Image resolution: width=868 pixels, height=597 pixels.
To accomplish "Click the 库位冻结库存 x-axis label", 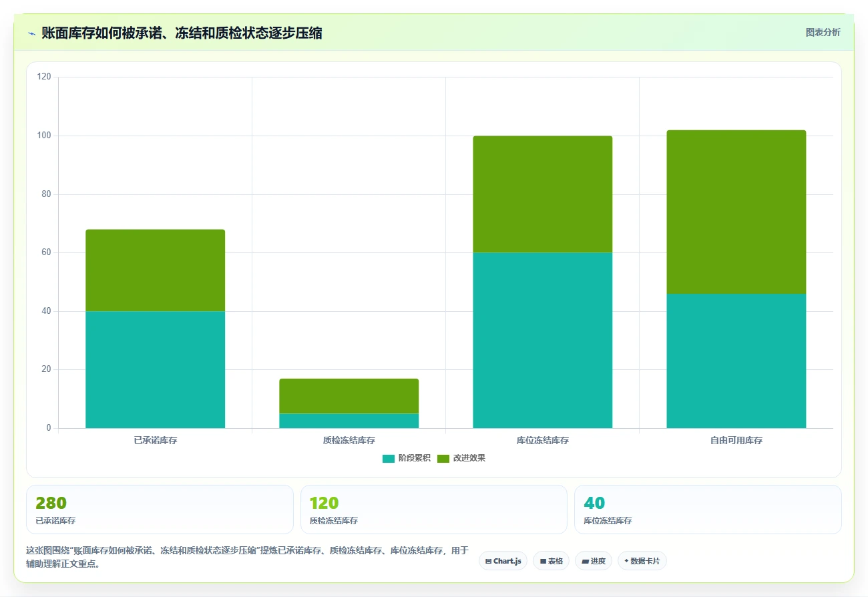I will click(x=543, y=441).
